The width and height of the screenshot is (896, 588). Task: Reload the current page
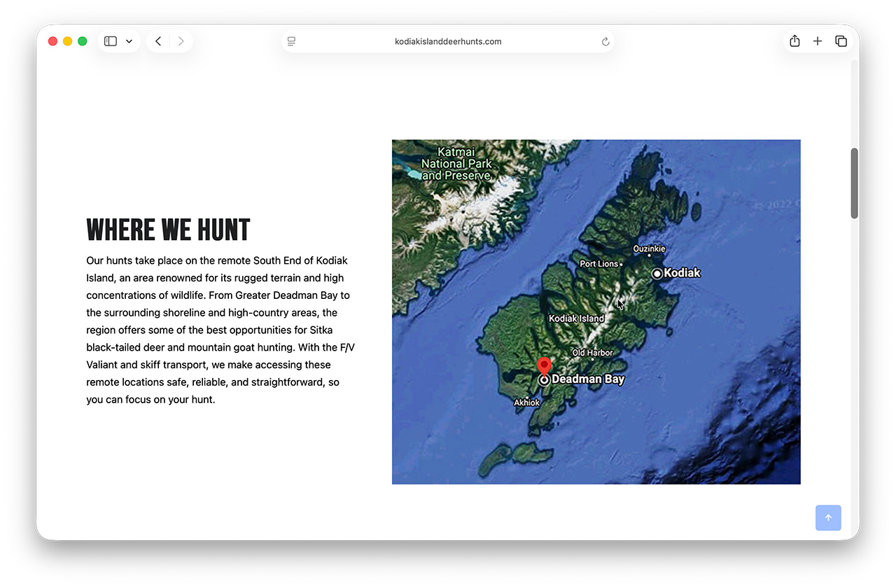(605, 41)
